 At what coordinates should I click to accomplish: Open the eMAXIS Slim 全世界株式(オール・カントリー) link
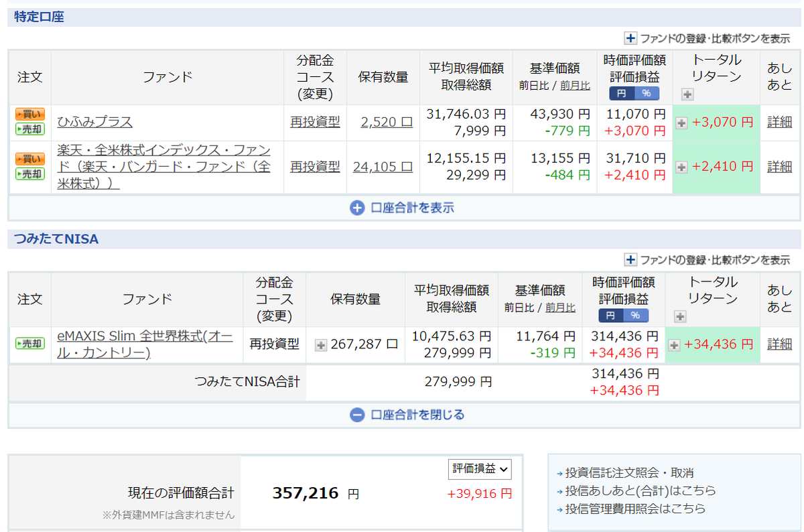pos(145,344)
